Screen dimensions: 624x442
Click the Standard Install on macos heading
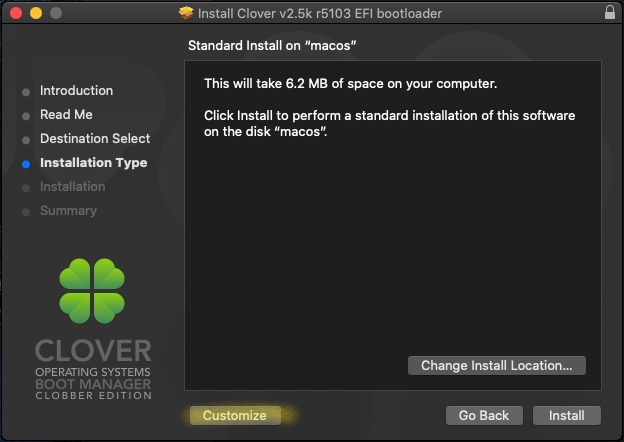point(272,45)
